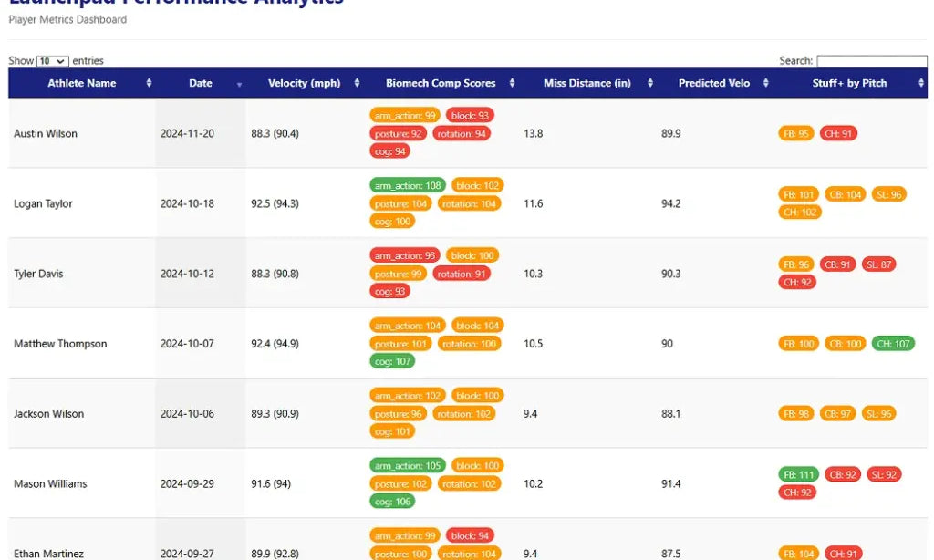Click the Athlete Name column header
Viewport: 934px width, 560px height.
pos(81,83)
